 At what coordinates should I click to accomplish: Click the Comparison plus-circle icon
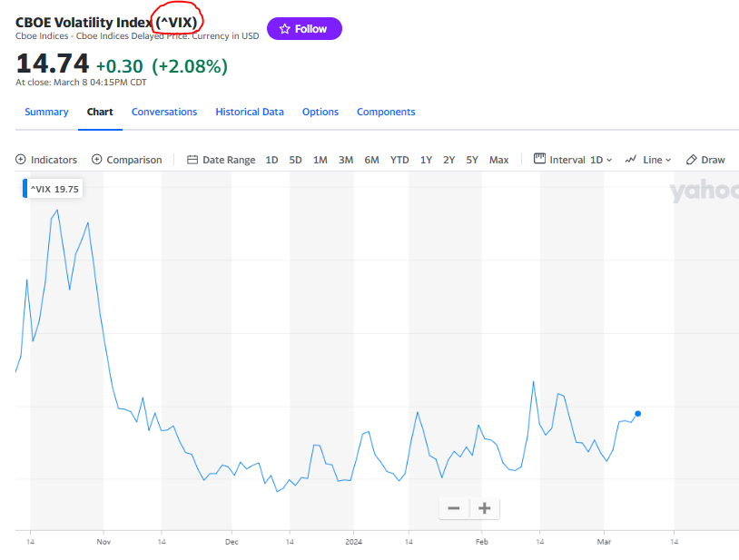(96, 160)
